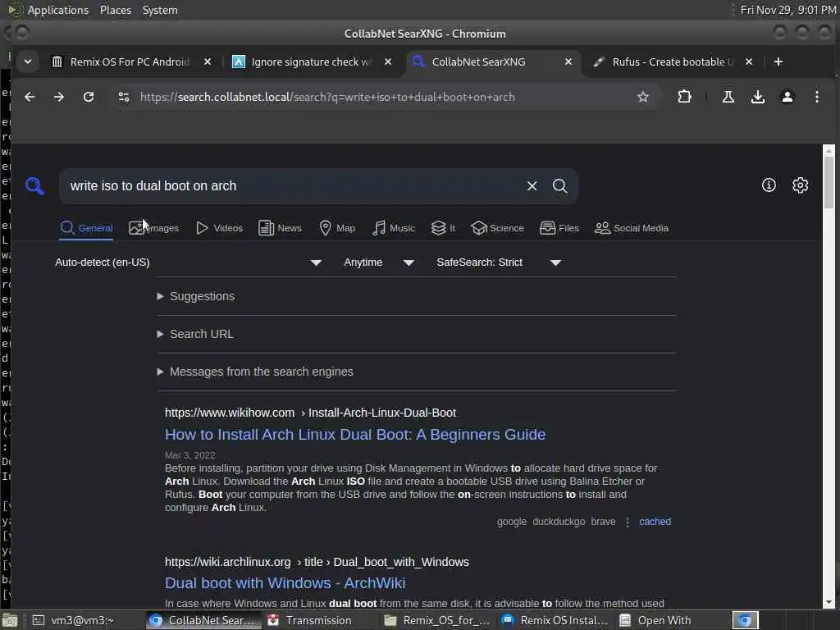The height and width of the screenshot is (630, 840).
Task: Open the Chrome Labs flask icon
Action: [728, 97]
